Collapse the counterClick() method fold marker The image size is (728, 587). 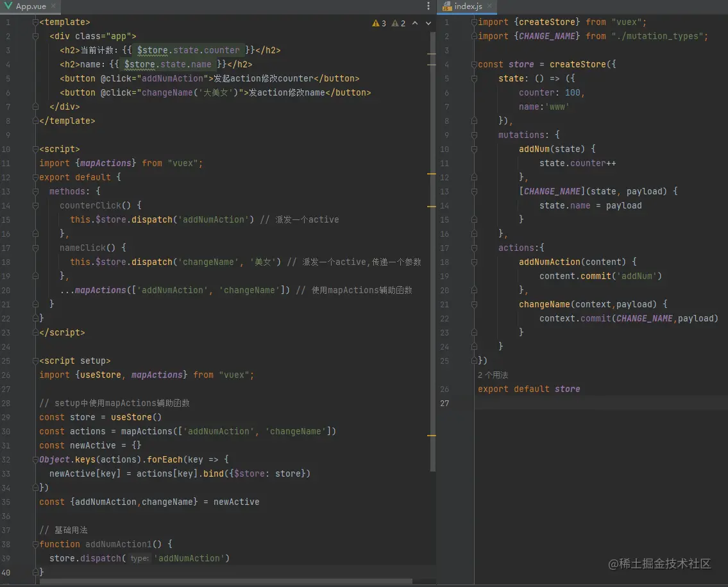tap(35, 205)
